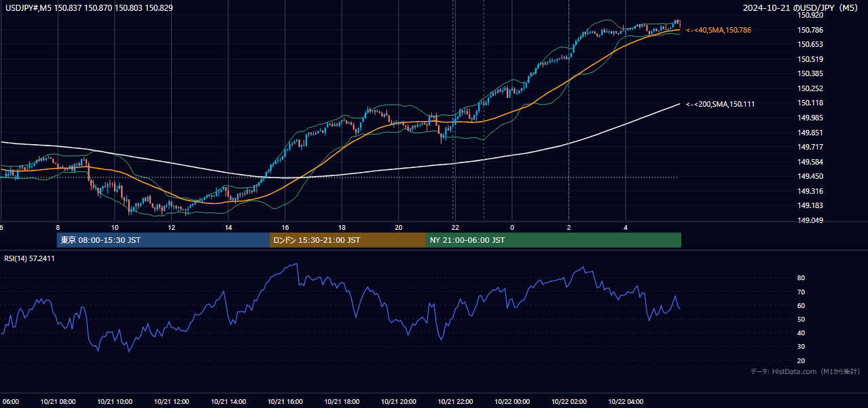Viewport: 868px width, 408px height.
Task: Click the RSI 70 level label
Action: coord(801,292)
